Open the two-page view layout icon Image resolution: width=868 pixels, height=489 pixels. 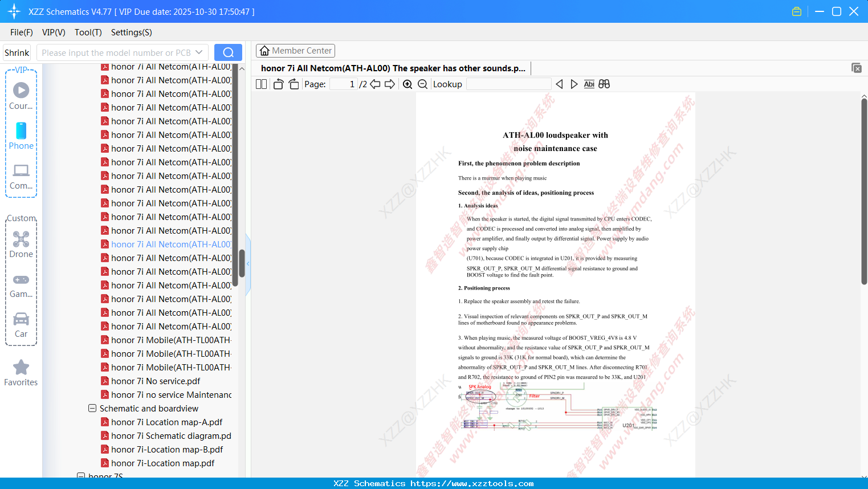261,84
